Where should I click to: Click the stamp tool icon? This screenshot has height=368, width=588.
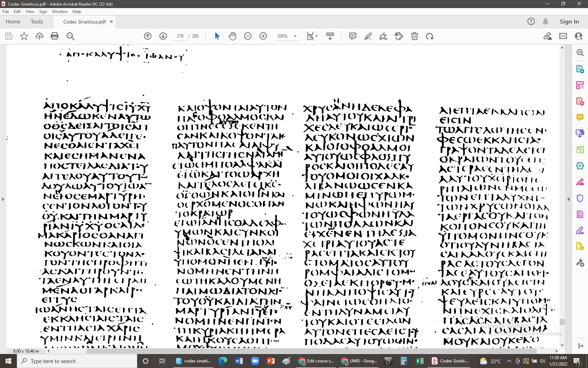pos(399,36)
